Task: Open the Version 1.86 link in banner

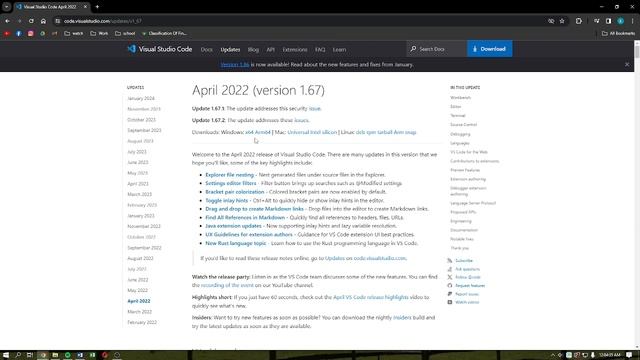Action: (235, 64)
